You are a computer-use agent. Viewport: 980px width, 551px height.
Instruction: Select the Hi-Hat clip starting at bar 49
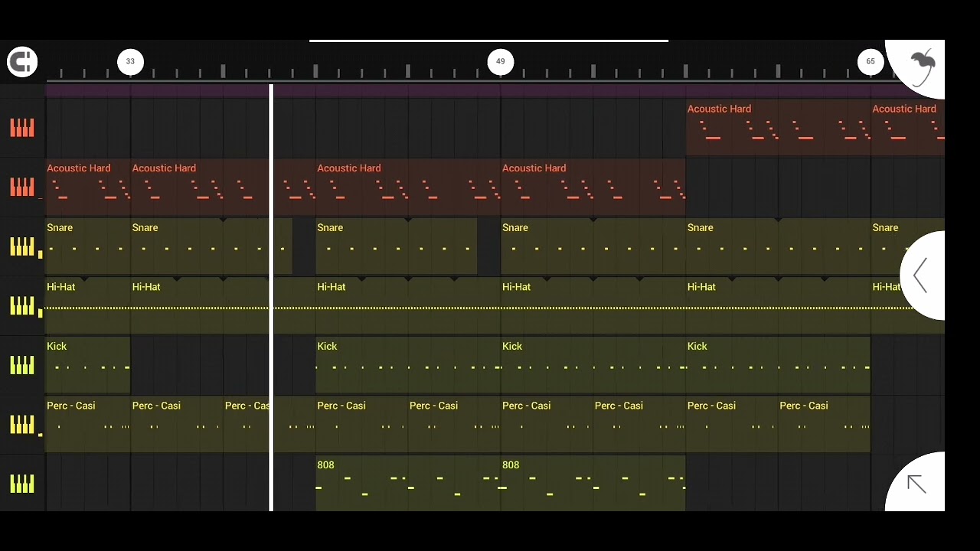point(593,305)
